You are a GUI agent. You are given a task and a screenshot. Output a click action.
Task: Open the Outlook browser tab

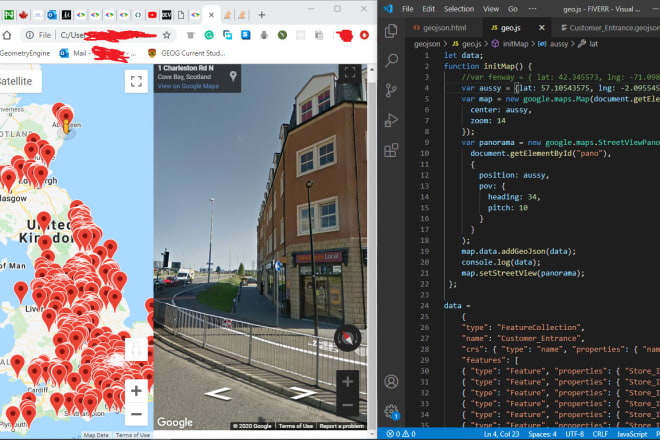pyautogui.click(x=52, y=15)
